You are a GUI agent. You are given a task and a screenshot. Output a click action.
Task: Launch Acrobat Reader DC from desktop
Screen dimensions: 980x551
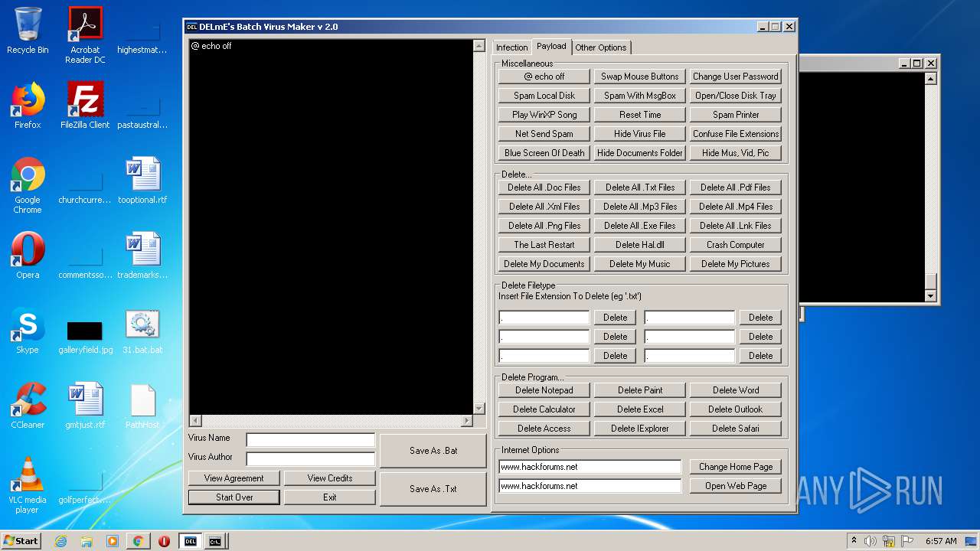(85, 35)
